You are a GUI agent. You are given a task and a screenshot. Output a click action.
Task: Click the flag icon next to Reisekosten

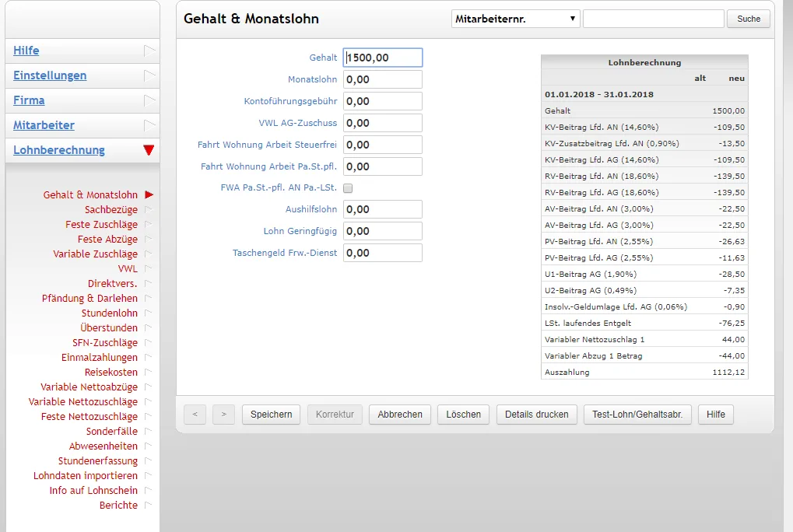pyautogui.click(x=148, y=372)
